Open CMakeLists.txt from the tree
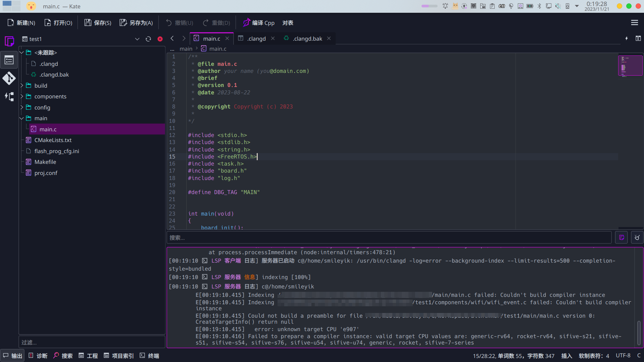 (53, 140)
